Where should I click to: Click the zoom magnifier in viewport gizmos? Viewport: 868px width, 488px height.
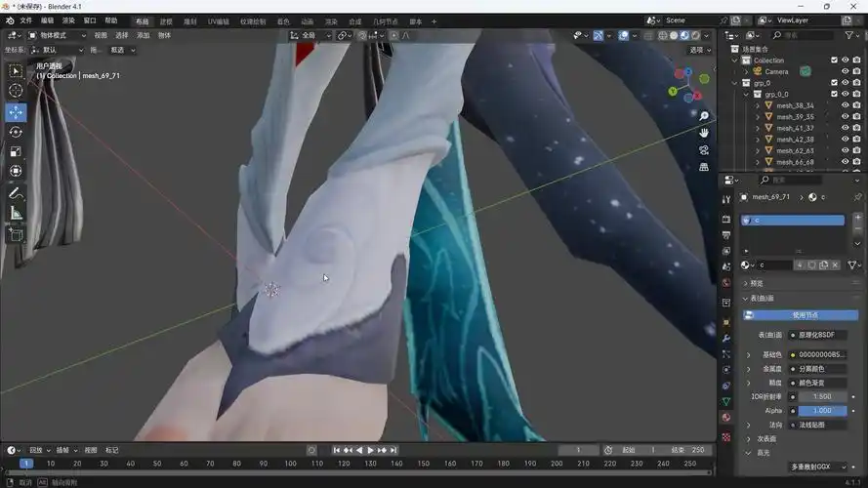[704, 116]
